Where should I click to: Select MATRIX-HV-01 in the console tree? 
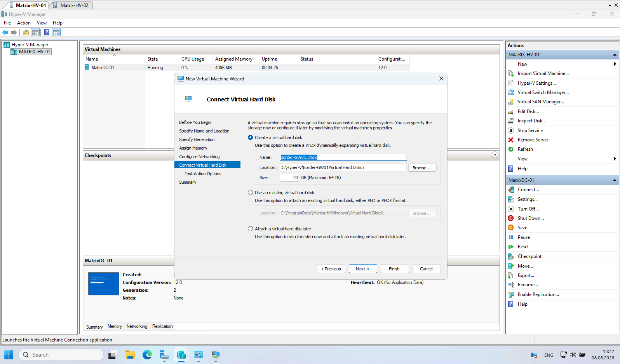(31, 52)
